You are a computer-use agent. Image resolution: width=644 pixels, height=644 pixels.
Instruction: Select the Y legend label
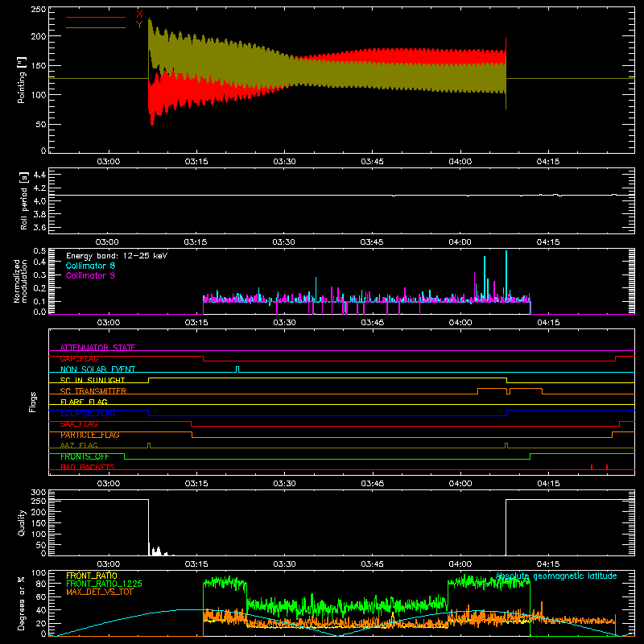[x=139, y=24]
